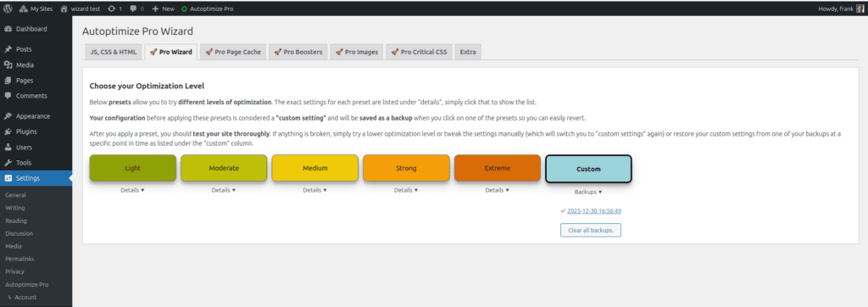868x307 pixels.
Task: Expand Details under Medium preset
Action: [x=314, y=190]
